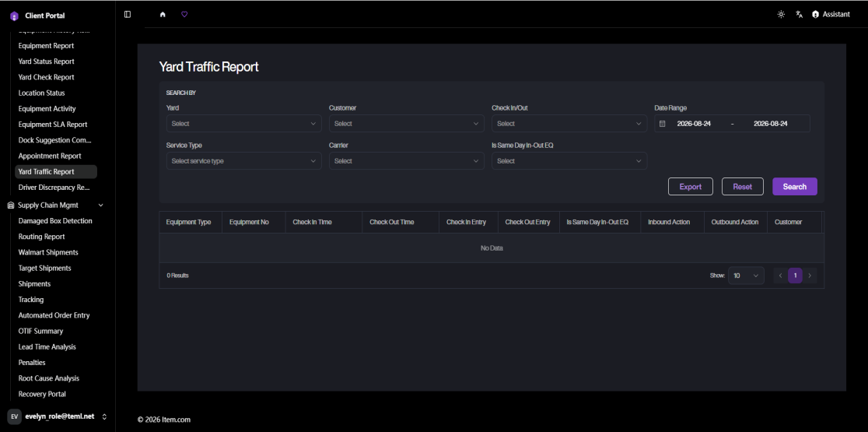Collapse the sidebar using the panel icon
Screen dimensions: 868x432
click(128, 14)
